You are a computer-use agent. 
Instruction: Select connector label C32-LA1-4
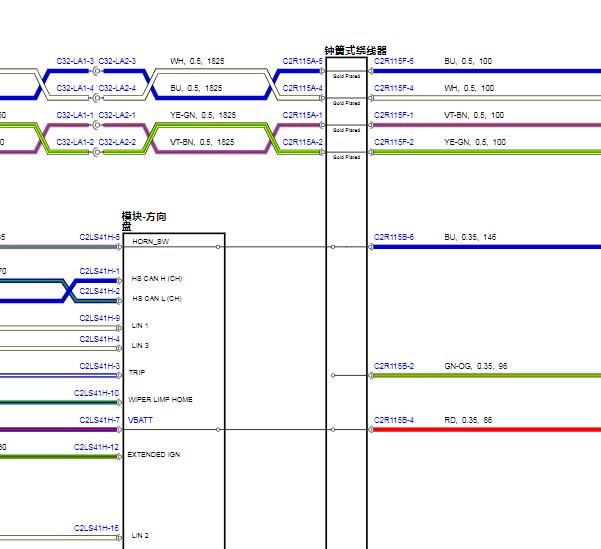(x=75, y=88)
